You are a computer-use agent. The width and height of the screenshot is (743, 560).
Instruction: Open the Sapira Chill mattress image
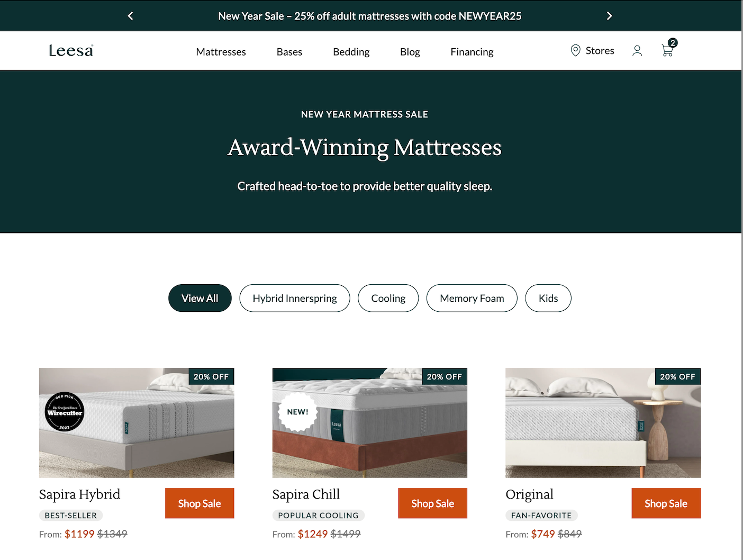[370, 423]
